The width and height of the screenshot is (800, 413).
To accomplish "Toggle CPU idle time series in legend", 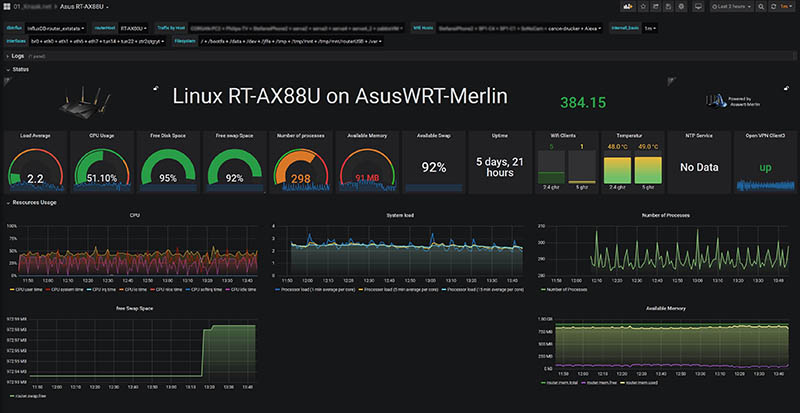I will click(x=243, y=289).
